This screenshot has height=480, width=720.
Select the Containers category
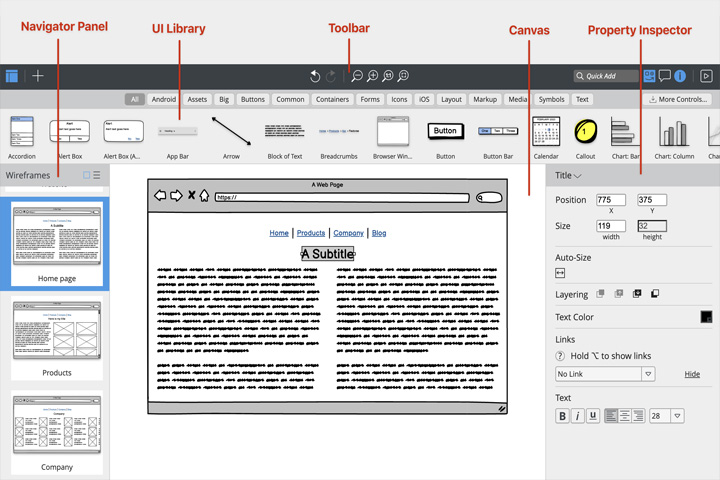coord(332,99)
